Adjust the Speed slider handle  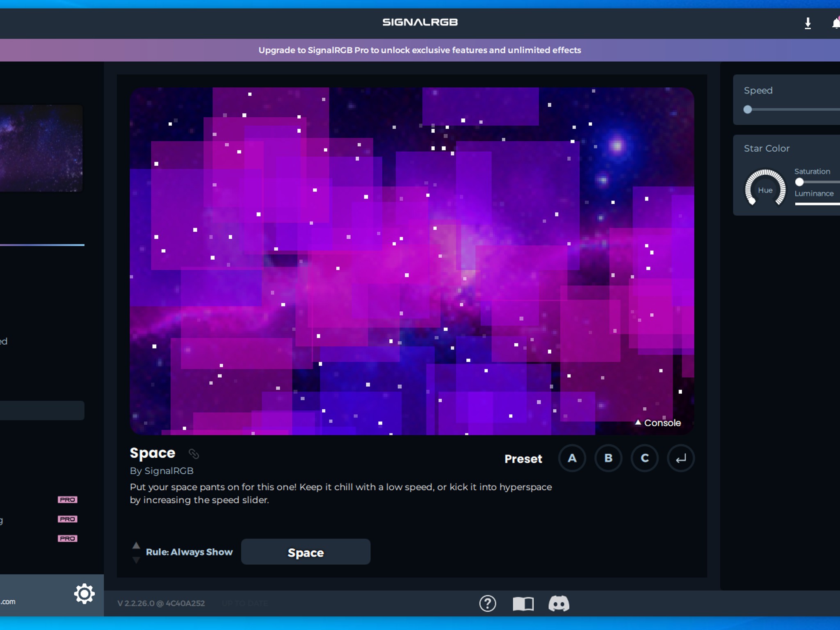748,110
